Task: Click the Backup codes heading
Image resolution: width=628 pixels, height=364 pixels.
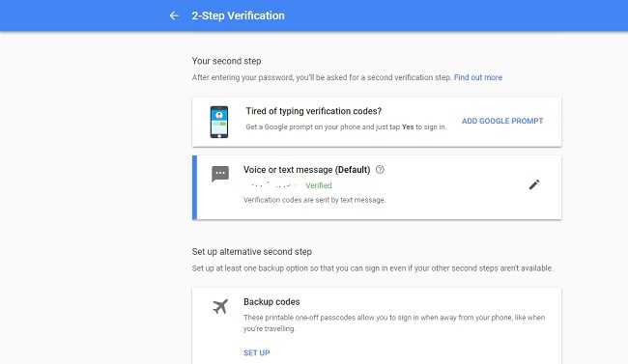Action: click(271, 302)
